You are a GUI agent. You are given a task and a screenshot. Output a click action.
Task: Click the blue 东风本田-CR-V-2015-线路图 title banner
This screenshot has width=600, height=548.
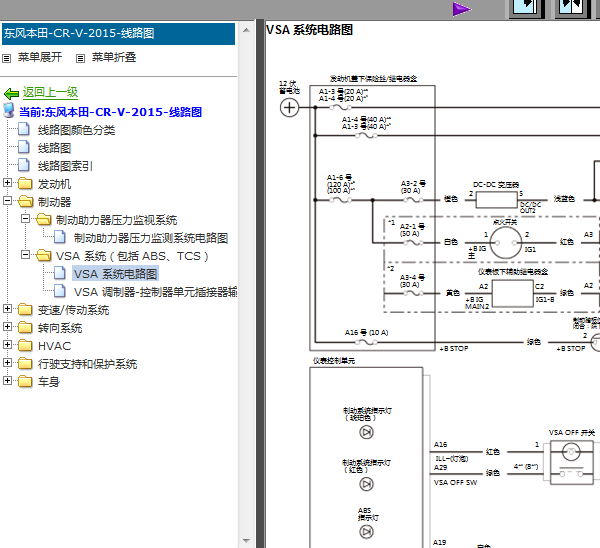(x=118, y=34)
